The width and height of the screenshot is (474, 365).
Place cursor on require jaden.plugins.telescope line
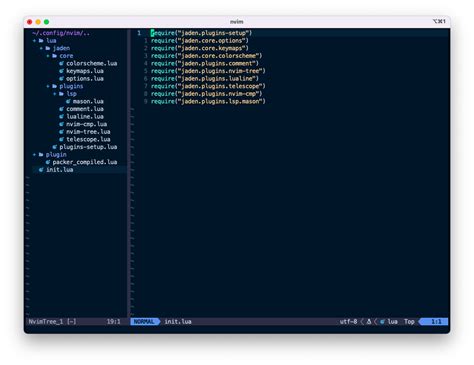click(x=208, y=86)
